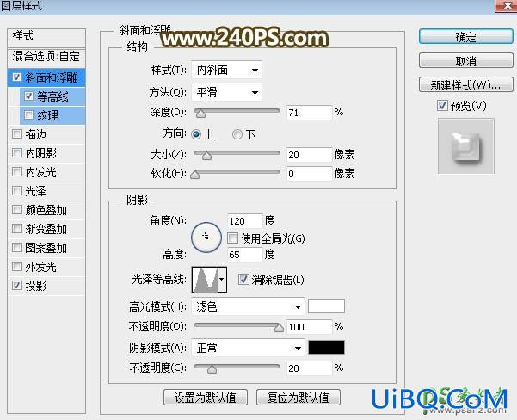Viewport: 517px width, 420px height.
Task: Open the 样式 内斜面 dropdown
Action: pos(226,70)
